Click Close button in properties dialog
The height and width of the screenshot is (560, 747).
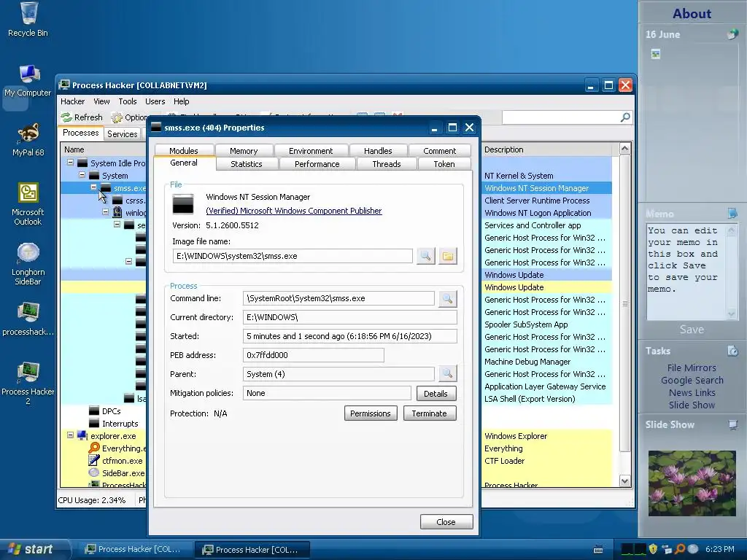coord(446,522)
